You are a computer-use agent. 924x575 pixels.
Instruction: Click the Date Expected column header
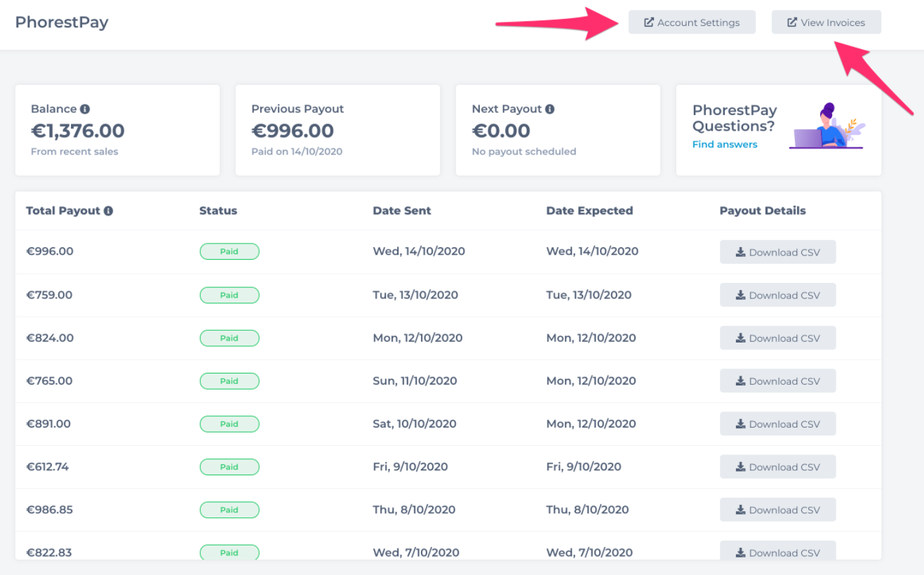[589, 211]
